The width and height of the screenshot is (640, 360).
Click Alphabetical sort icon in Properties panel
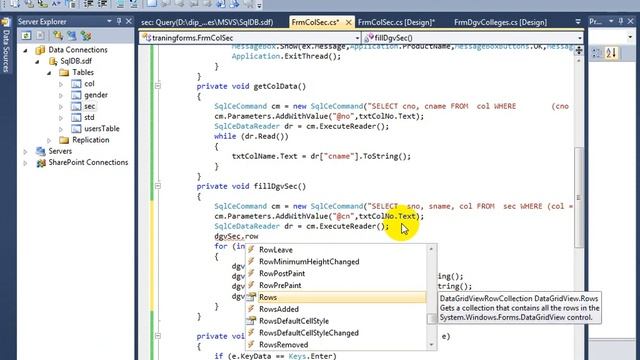pyautogui.click(x=611, y=53)
